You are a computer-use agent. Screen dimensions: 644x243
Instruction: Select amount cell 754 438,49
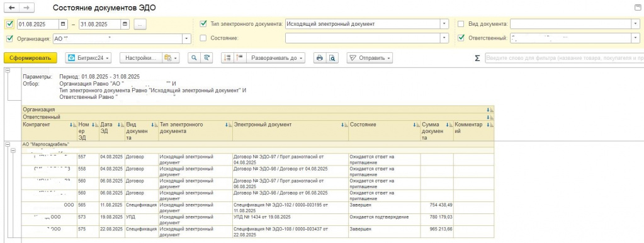pyautogui.click(x=437, y=207)
